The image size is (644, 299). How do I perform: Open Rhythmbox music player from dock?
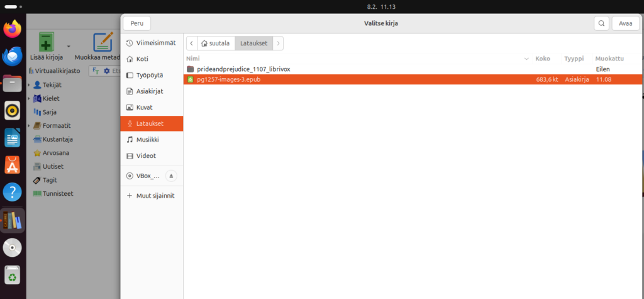pos(13,110)
